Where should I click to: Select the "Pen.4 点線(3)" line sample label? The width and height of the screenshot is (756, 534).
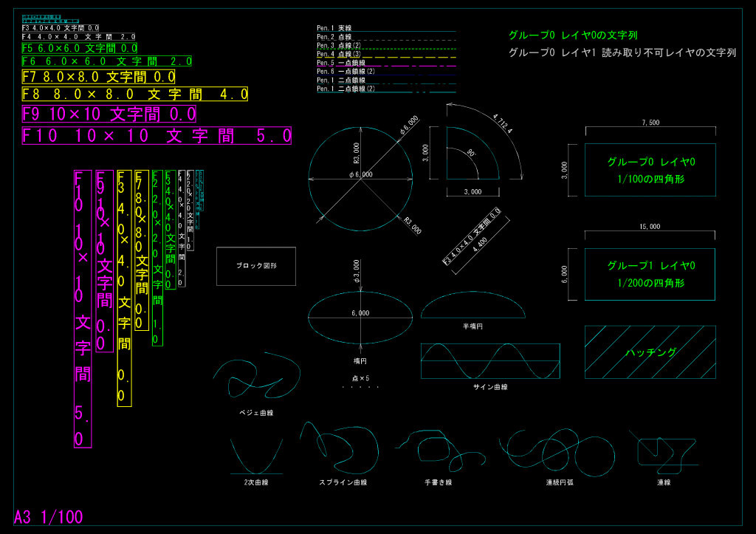[x=339, y=54]
